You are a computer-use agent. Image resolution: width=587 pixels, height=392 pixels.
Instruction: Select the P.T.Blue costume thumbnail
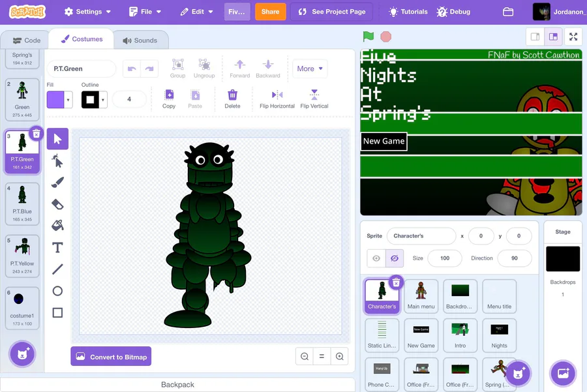pos(22,204)
